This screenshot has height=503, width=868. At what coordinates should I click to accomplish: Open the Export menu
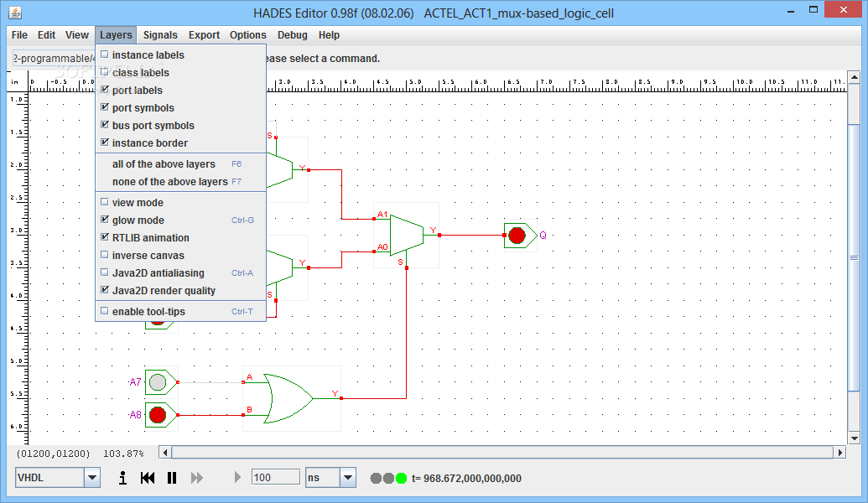point(204,35)
